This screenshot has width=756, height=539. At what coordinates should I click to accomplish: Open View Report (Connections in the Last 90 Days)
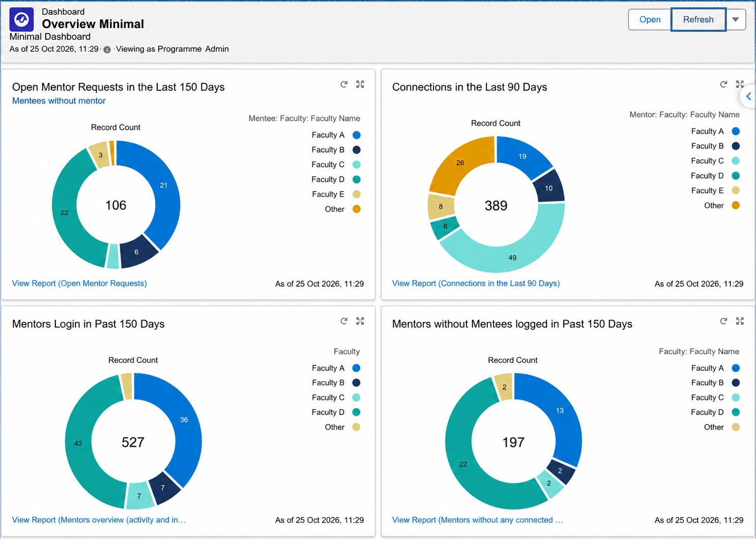click(476, 283)
